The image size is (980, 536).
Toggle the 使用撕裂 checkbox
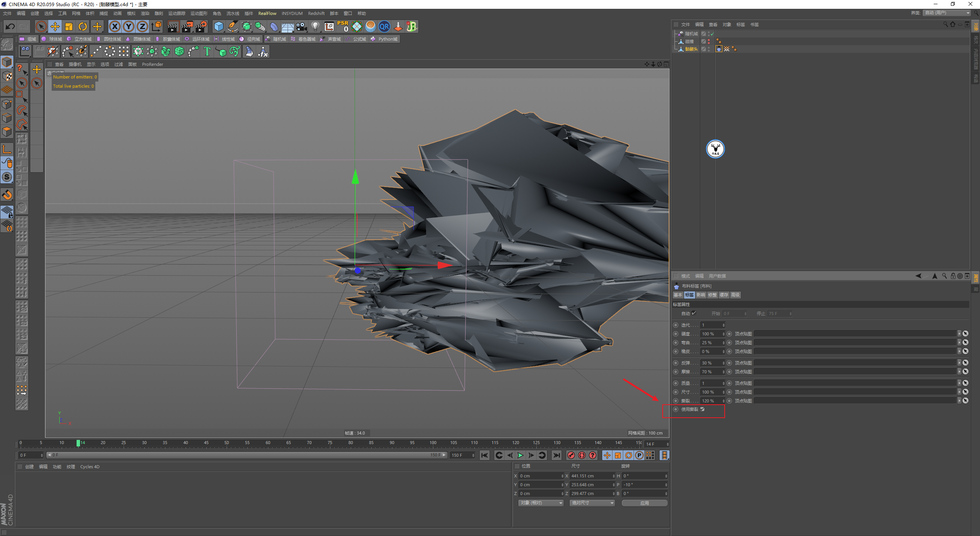[702, 409]
